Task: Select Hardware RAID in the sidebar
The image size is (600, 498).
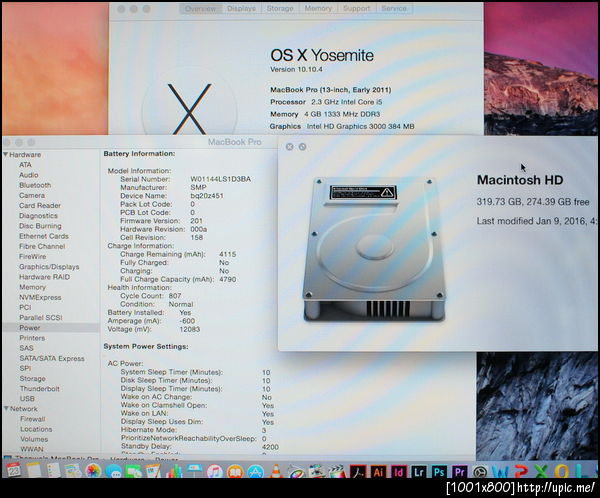Action: tap(44, 277)
